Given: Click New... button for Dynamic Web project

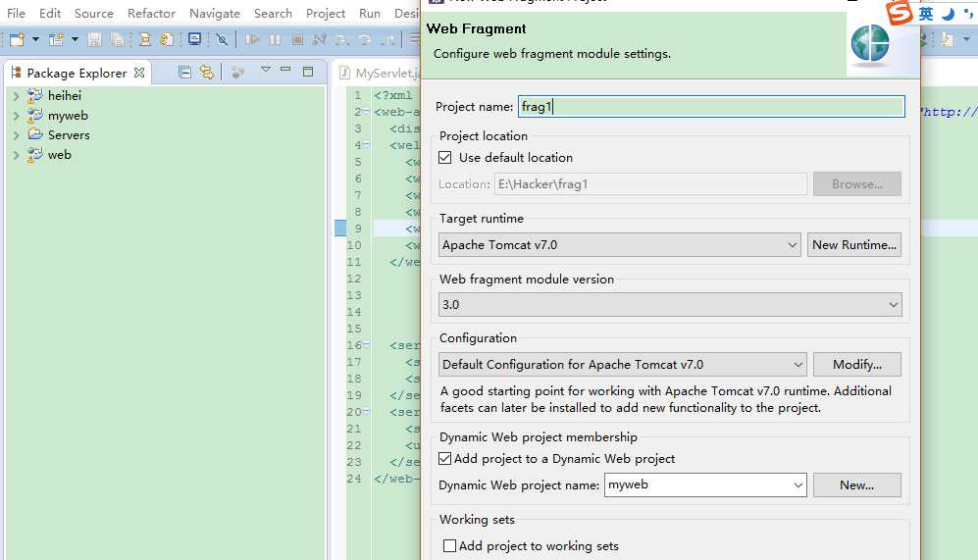Looking at the screenshot, I should 857,485.
